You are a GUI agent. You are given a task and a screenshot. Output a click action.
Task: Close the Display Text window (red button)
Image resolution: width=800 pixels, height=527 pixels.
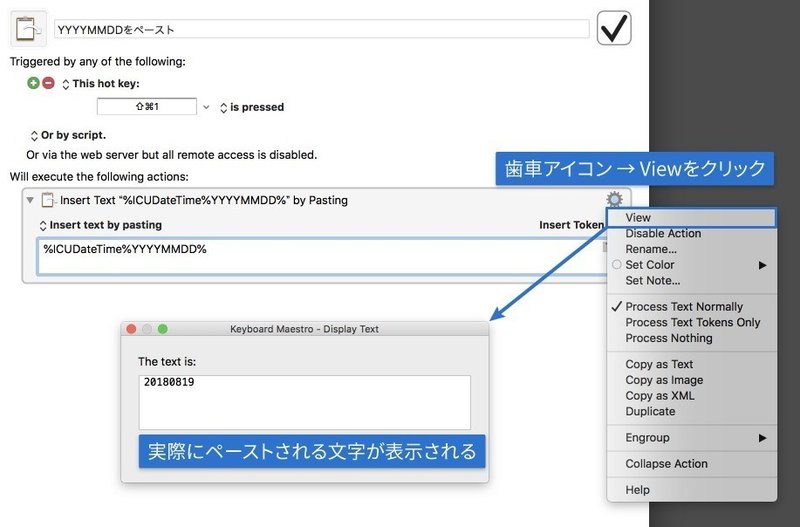pos(131,329)
